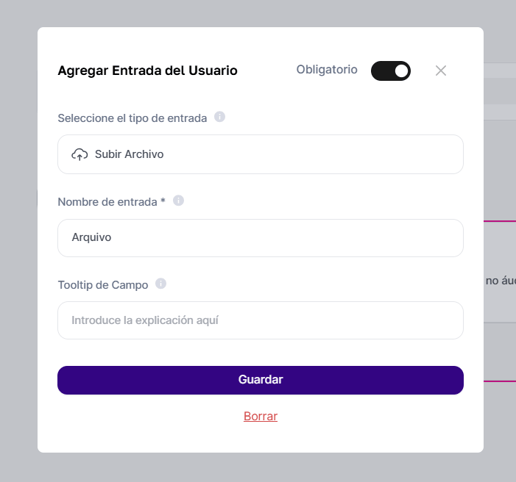This screenshot has width=516, height=482.
Task: Focus the Nombre de entrada field containing Arquivo
Action: pos(260,238)
